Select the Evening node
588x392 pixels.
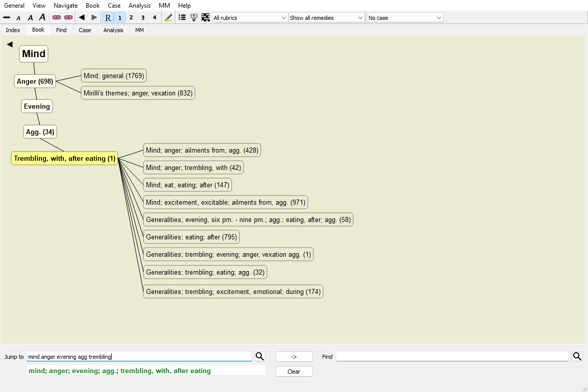tap(37, 107)
